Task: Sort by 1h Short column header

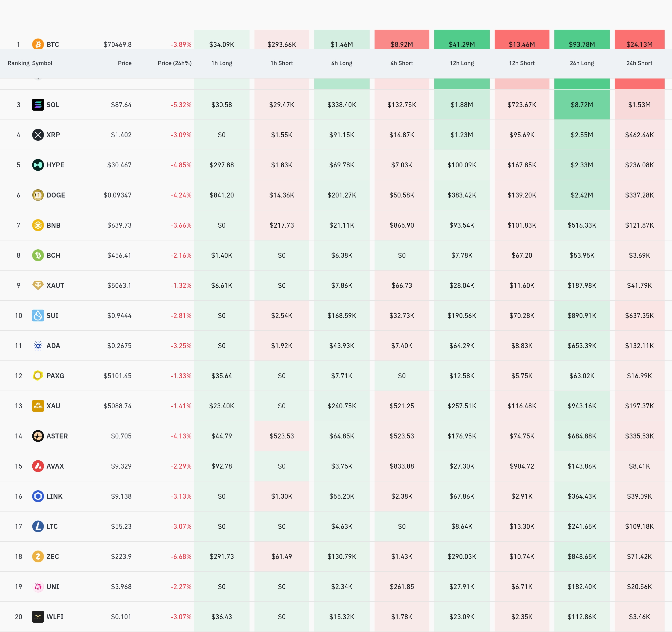Action: click(282, 63)
